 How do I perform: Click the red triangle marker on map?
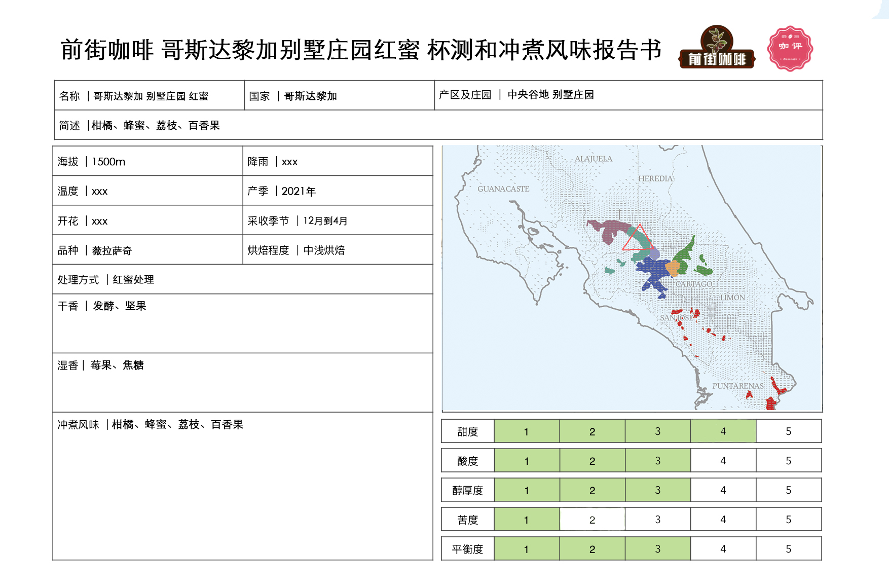(638, 238)
